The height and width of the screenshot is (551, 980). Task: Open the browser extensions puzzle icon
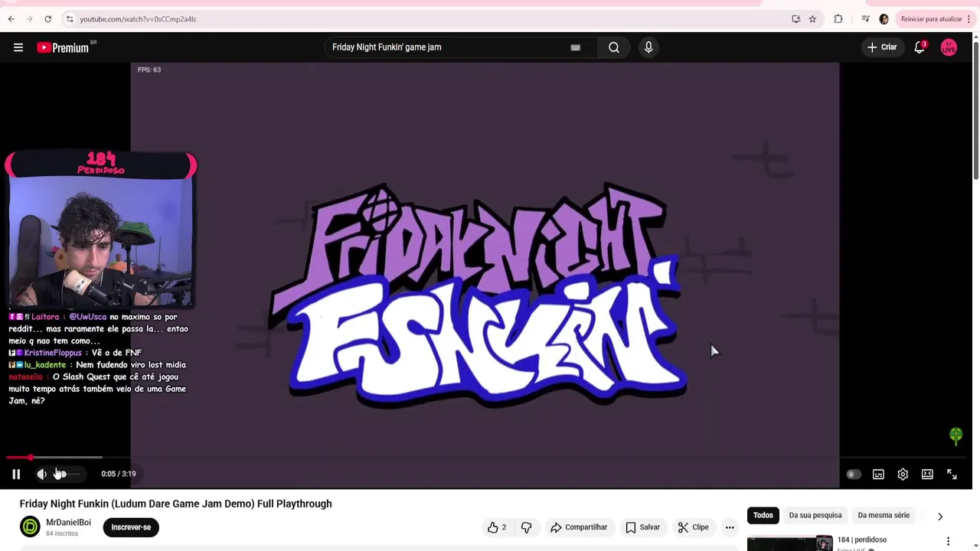[x=838, y=19]
